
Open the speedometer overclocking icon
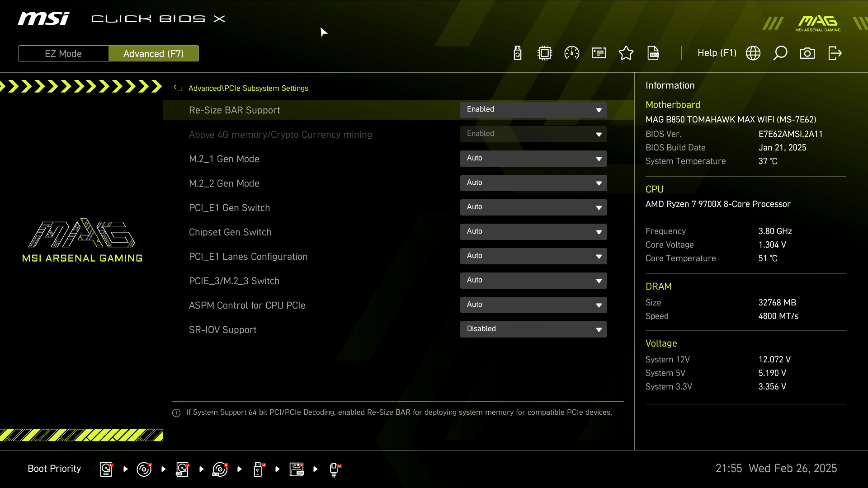572,53
